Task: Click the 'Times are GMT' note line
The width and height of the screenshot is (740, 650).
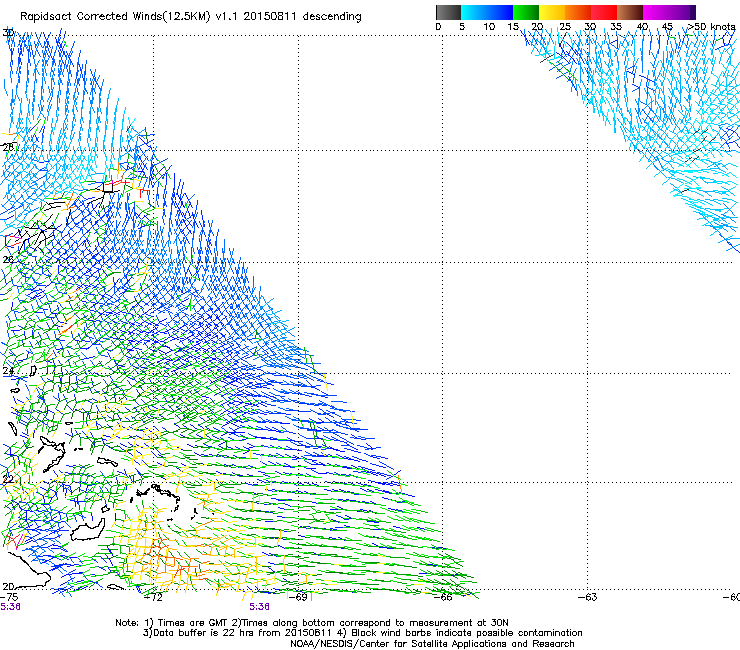Action: tap(312, 623)
